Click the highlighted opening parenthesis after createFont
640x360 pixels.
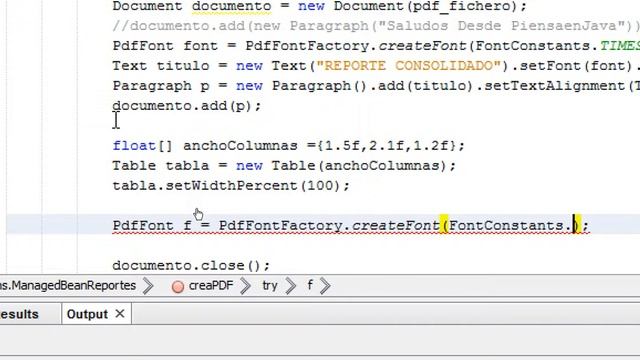click(x=444, y=225)
